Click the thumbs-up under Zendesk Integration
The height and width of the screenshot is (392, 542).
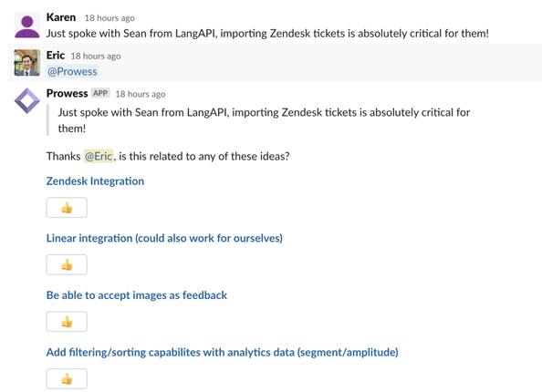[67, 208]
